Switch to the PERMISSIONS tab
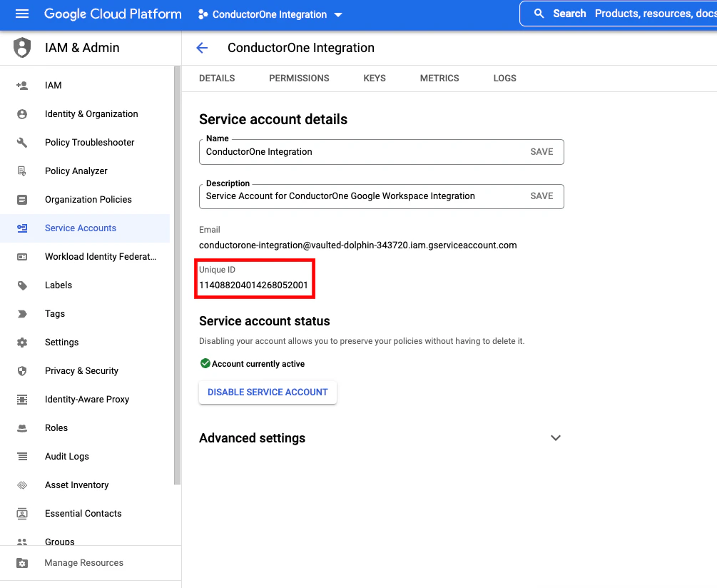The image size is (717, 588). pos(299,78)
